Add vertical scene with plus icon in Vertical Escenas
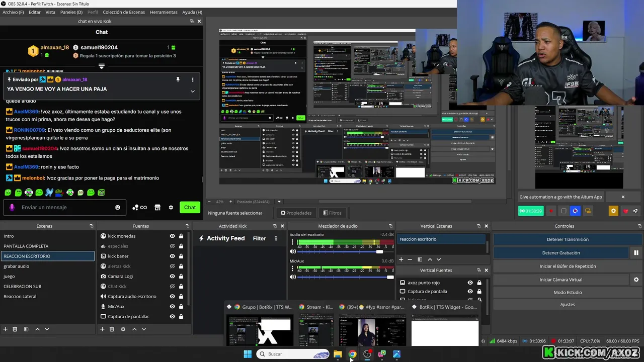The height and width of the screenshot is (362, 644). tap(401, 259)
